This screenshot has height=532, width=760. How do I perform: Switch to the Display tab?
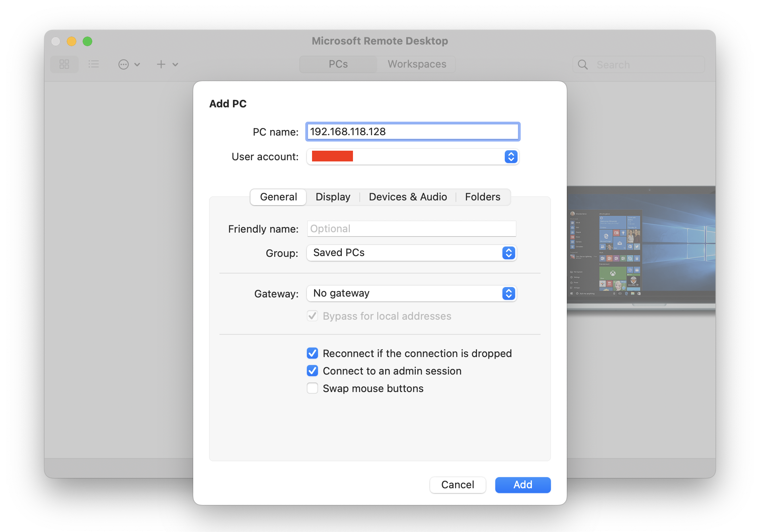click(333, 197)
